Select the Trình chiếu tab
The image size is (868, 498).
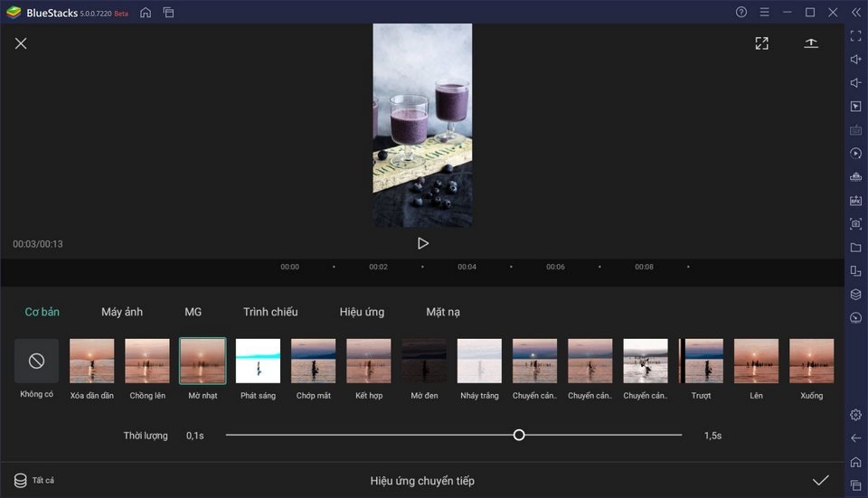pyautogui.click(x=270, y=312)
